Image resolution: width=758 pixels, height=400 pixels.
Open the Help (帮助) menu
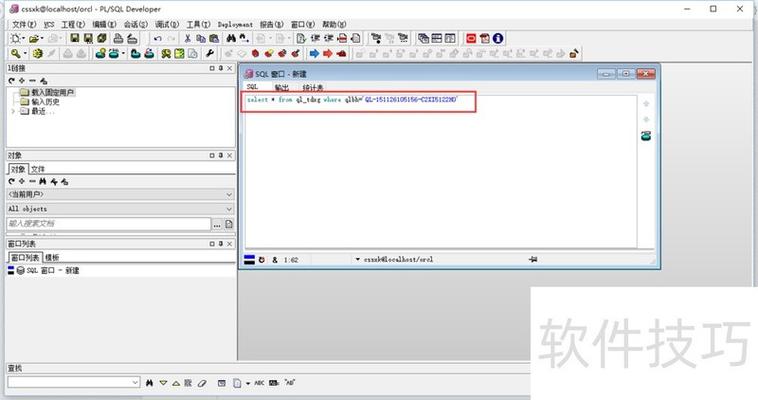pos(334,24)
